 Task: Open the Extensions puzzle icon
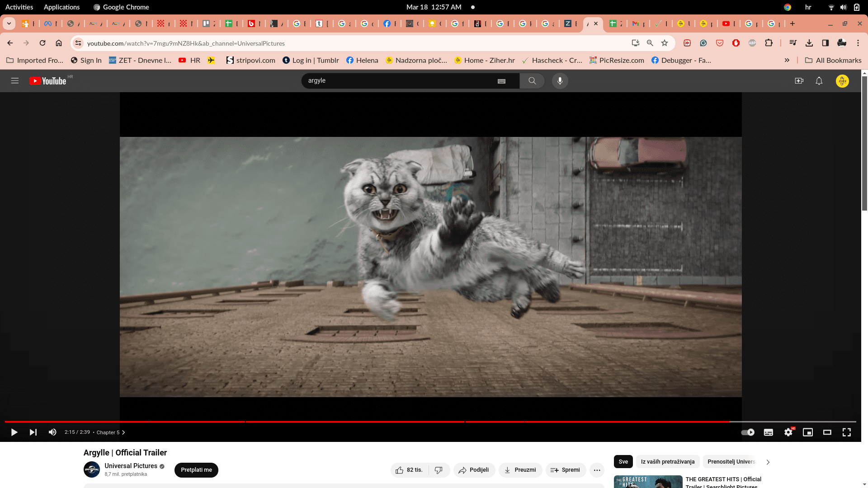[769, 43]
